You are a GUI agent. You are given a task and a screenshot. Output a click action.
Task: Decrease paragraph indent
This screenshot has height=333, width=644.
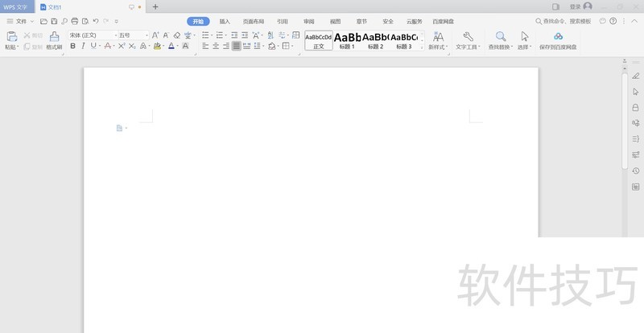234,35
